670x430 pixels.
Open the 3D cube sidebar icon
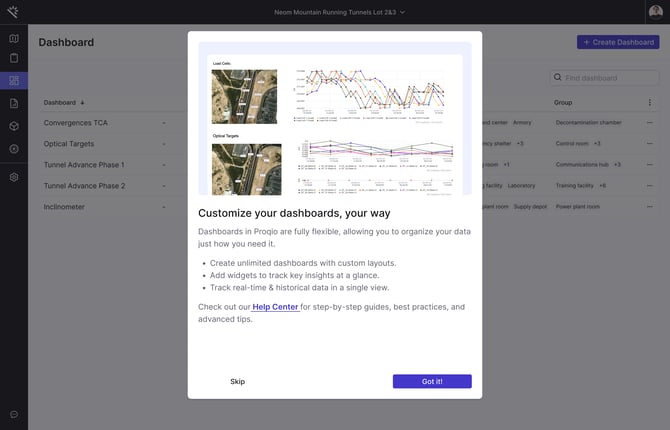point(14,126)
